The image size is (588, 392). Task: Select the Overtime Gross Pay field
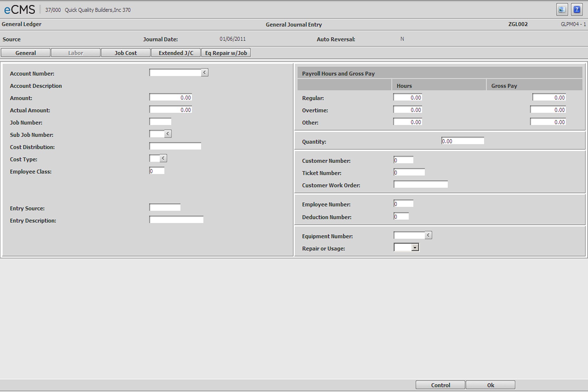tap(548, 110)
